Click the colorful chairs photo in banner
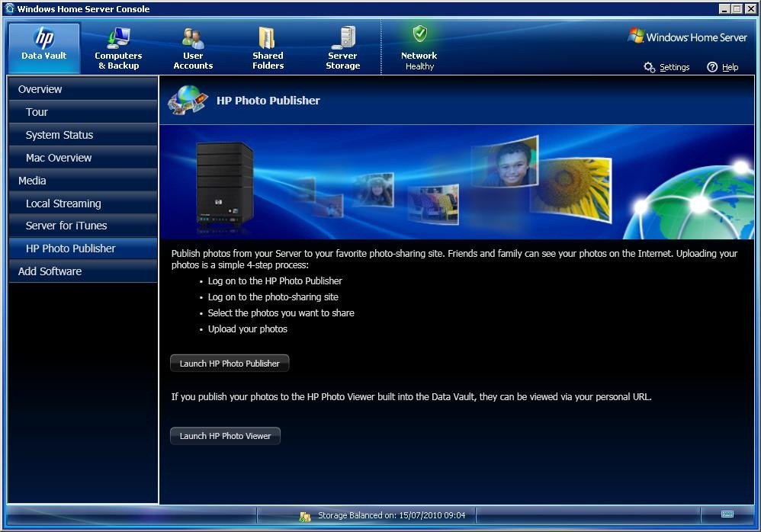 tap(433, 204)
